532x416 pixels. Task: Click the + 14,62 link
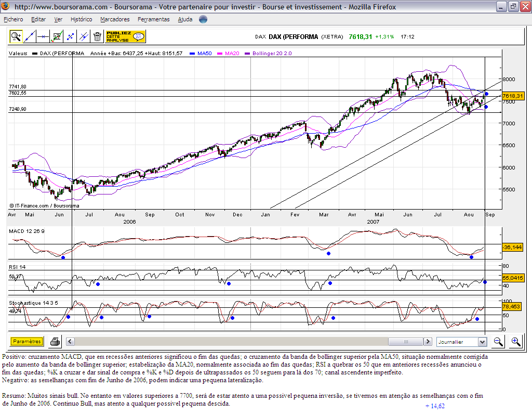click(435, 406)
